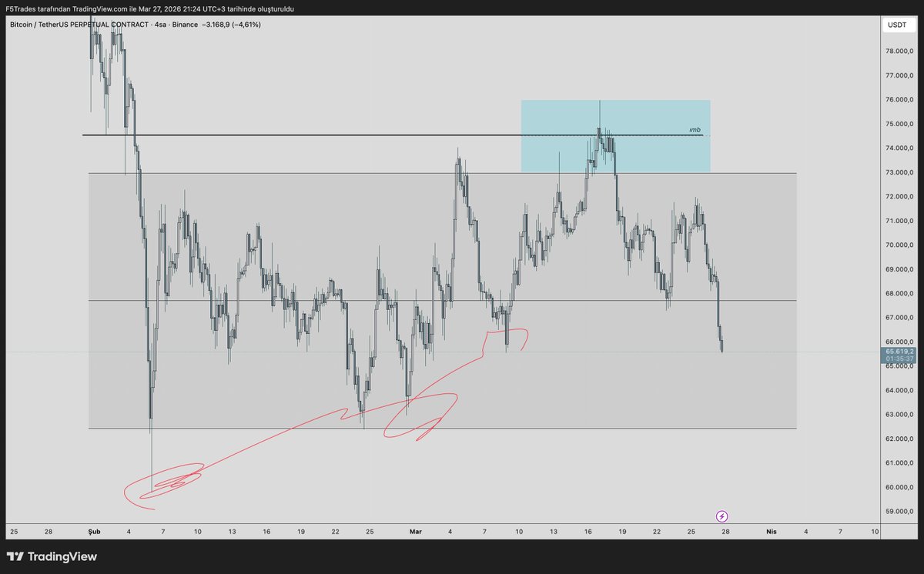The image size is (924, 574).
Task: Click price axis label 59.000,0
Action: pos(899,512)
